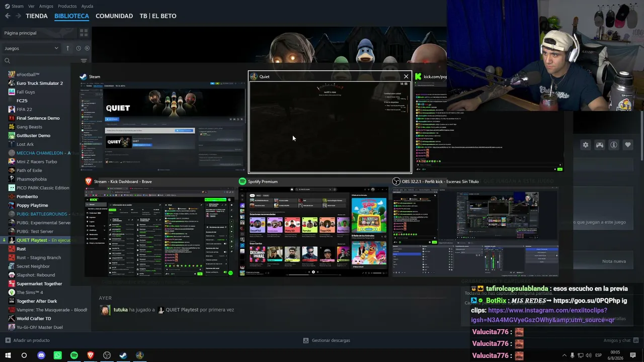644x362 pixels.
Task: Open the advanced filter options icon
Action: point(84,61)
